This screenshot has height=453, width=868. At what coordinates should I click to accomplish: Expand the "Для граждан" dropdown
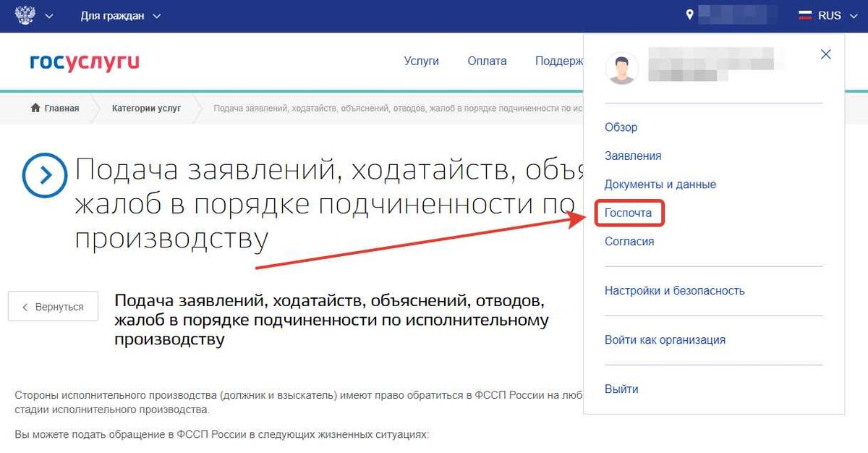click(x=122, y=14)
